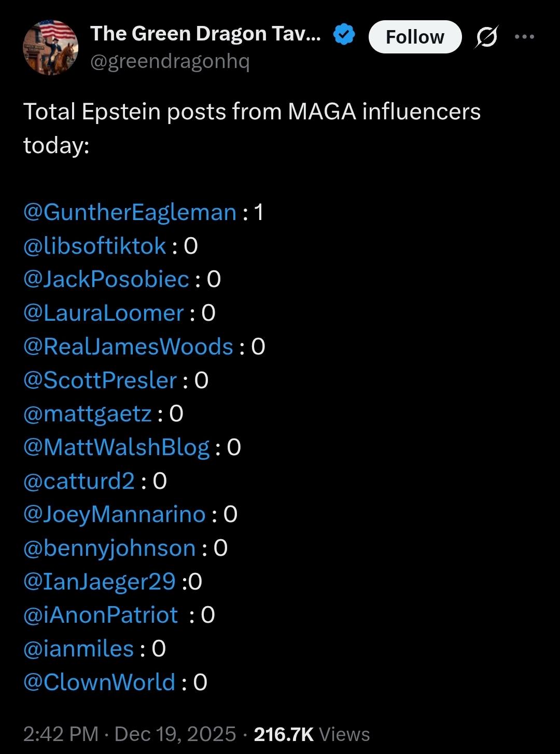Tap the Grok slash icon
The height and width of the screenshot is (754, 560).
point(486,37)
